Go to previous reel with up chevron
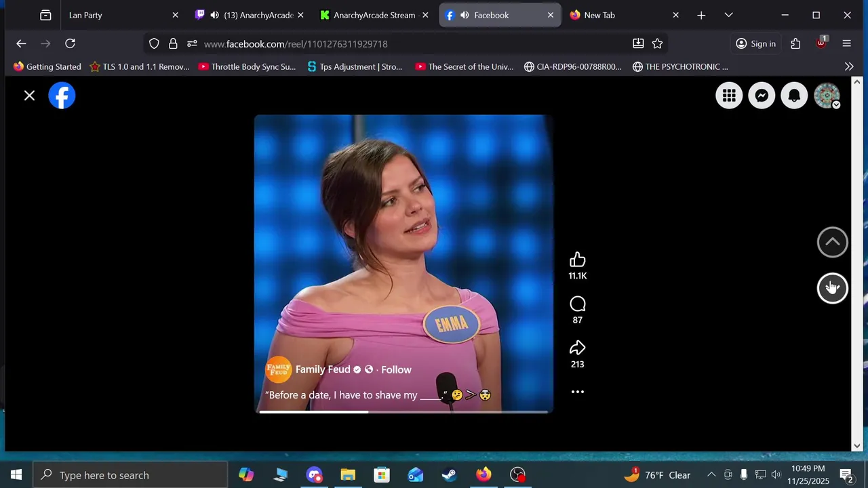This screenshot has width=868, height=488. (x=832, y=242)
